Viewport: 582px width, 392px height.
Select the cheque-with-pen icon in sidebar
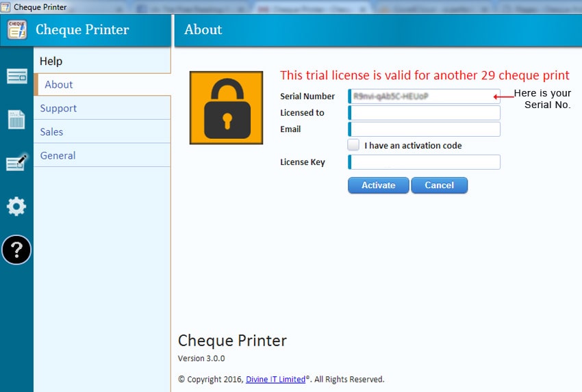pos(16,163)
